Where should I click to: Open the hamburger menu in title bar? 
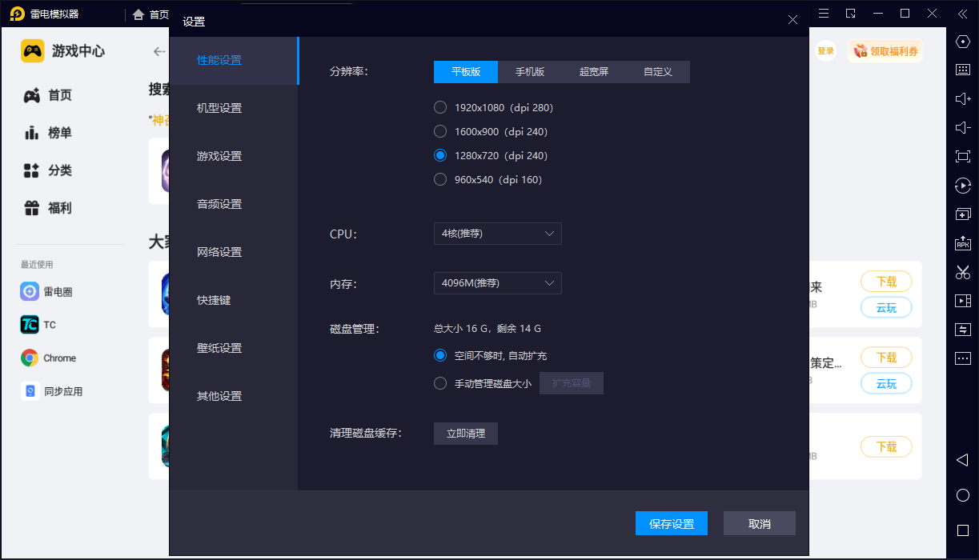[x=824, y=14]
